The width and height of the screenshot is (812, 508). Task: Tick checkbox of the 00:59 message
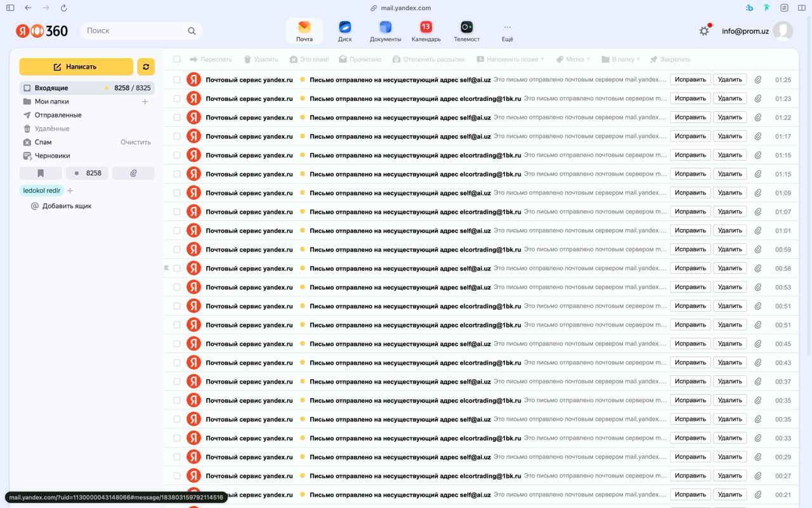[x=177, y=250]
